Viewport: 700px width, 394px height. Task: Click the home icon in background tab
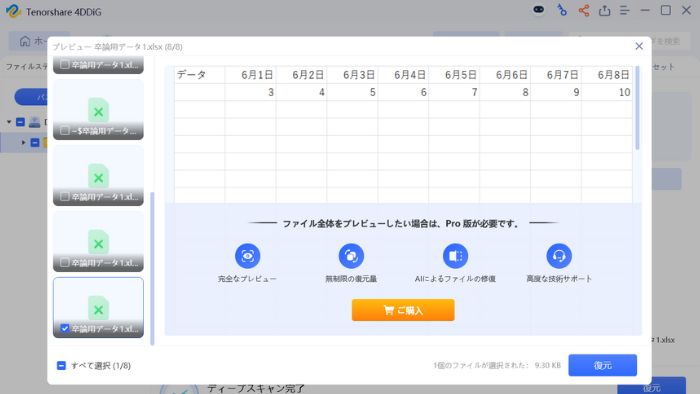click(x=25, y=41)
